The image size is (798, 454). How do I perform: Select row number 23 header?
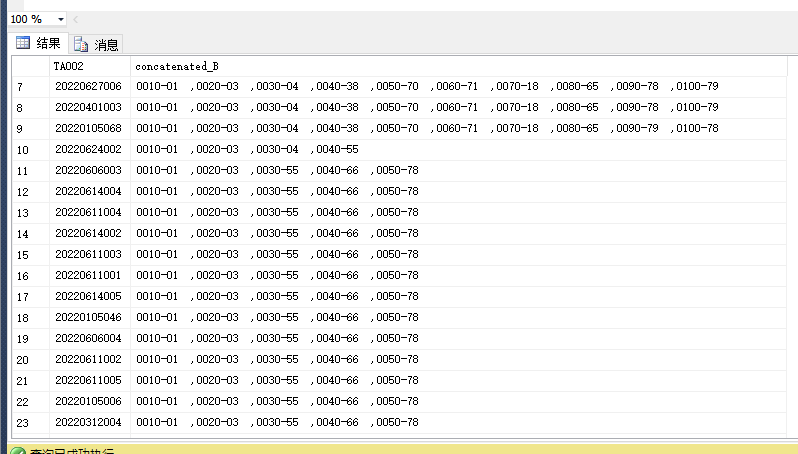(x=30, y=422)
